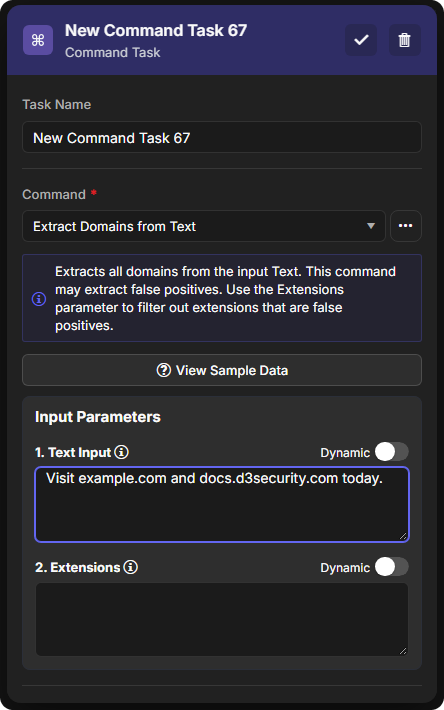
Task: Click the Task Name label
Action: pyautogui.click(x=57, y=105)
